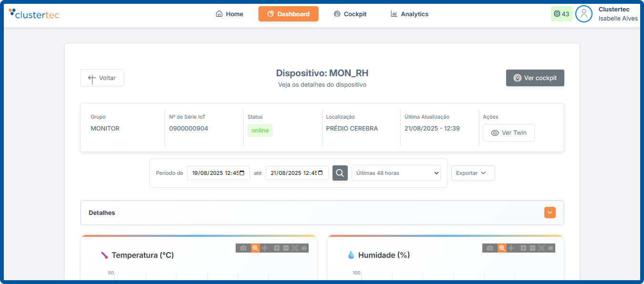Open the Últimas 48 horas dropdown

[396, 173]
